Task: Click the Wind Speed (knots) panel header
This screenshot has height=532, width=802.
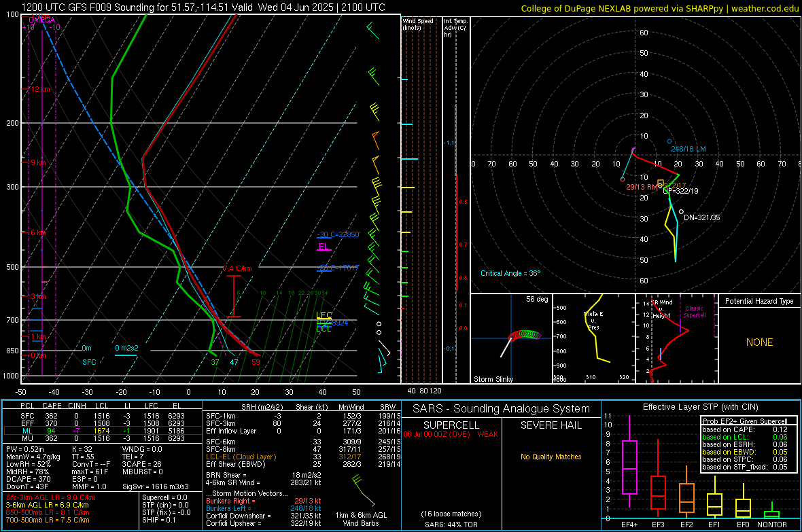Action: [x=418, y=24]
